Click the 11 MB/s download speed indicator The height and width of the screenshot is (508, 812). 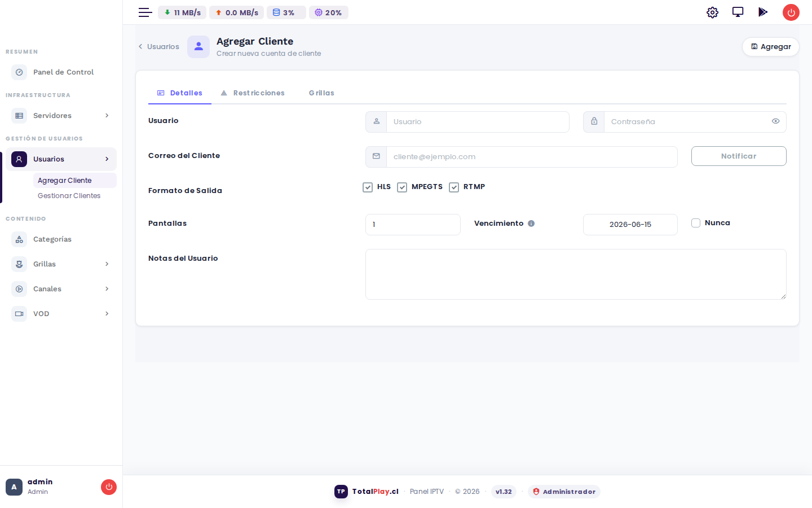(x=182, y=12)
